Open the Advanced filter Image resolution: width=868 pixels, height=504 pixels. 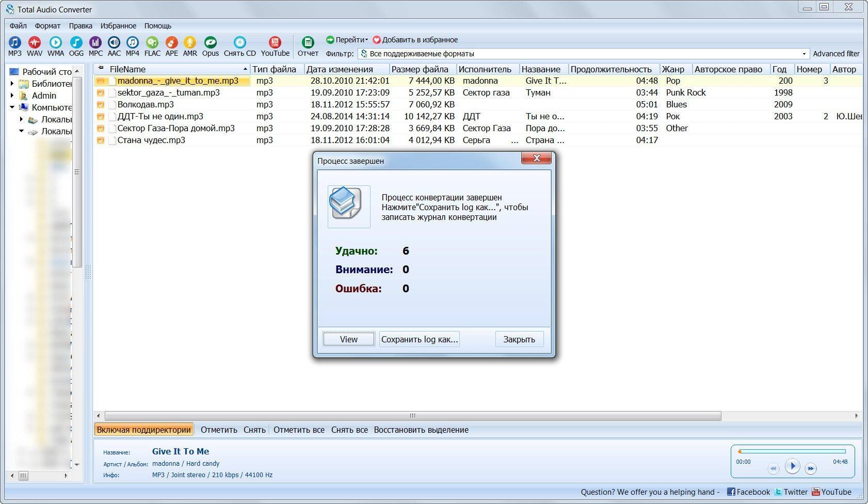(x=836, y=54)
